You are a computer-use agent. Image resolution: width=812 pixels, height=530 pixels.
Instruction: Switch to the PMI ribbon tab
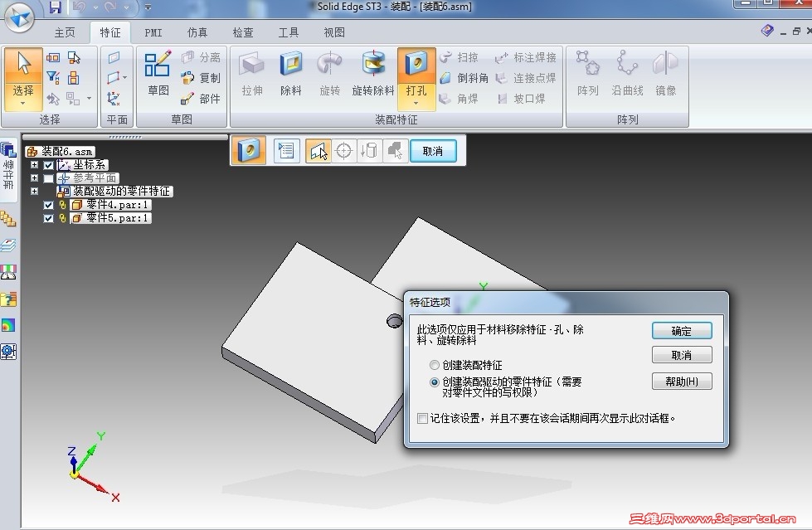pos(153,32)
